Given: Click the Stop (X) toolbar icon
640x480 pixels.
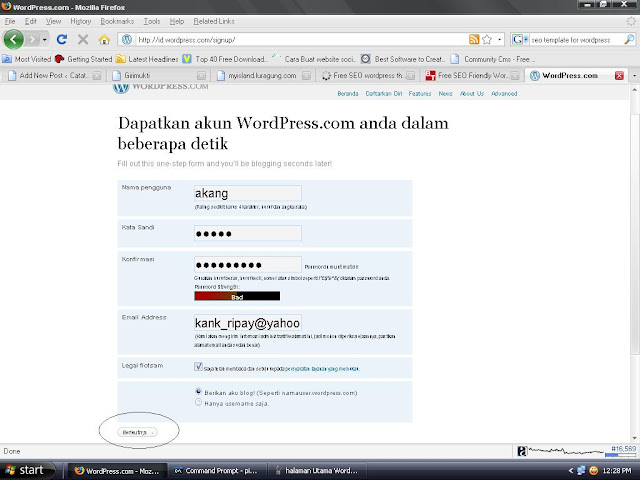Looking at the screenshot, I should tap(83, 40).
